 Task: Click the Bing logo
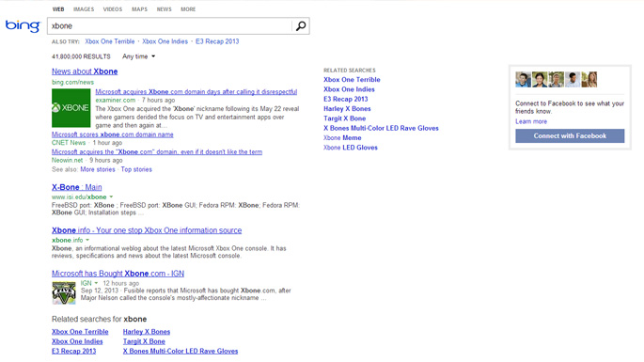tap(23, 26)
